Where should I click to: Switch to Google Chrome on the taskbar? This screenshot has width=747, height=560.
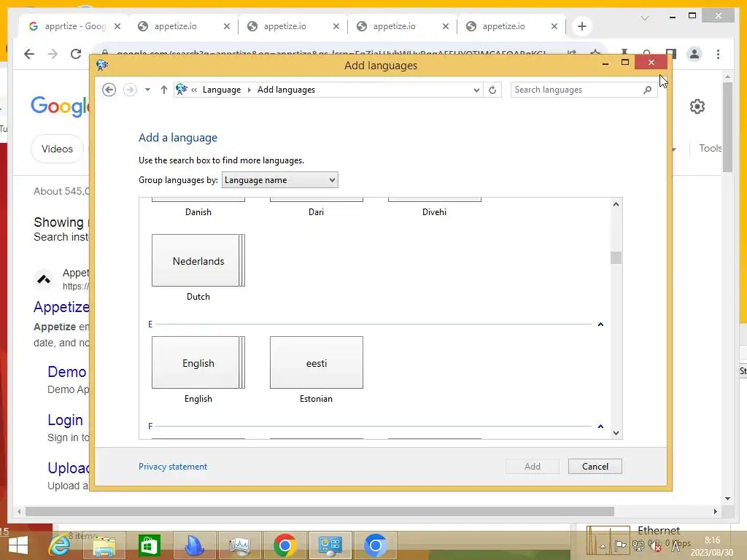point(285,545)
